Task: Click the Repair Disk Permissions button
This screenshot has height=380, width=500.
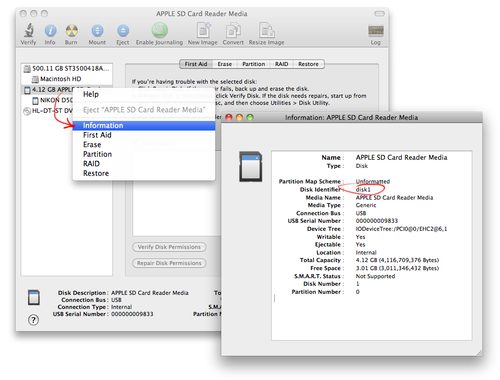Action: pyautogui.click(x=169, y=263)
